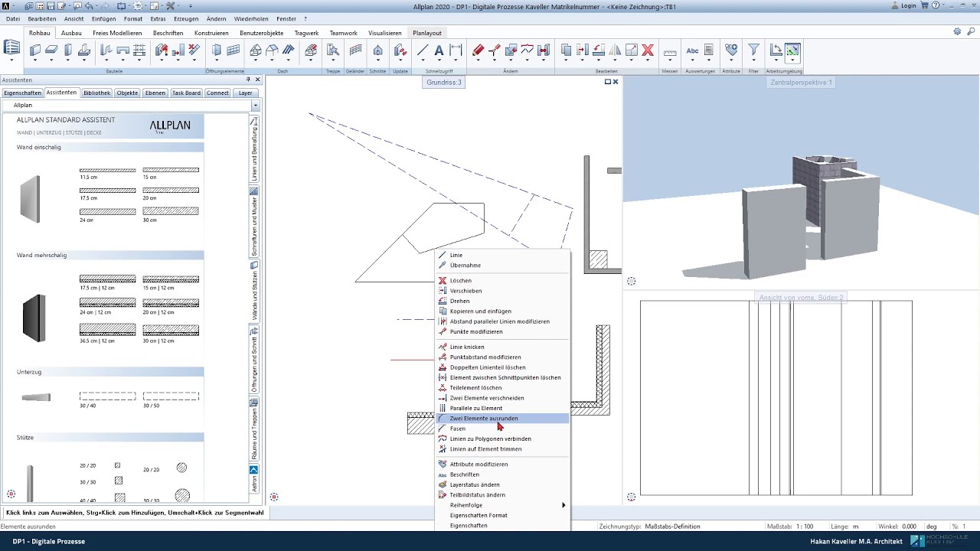Click the railing icon in Geländer group
This screenshot has height=551, width=980.
click(355, 51)
